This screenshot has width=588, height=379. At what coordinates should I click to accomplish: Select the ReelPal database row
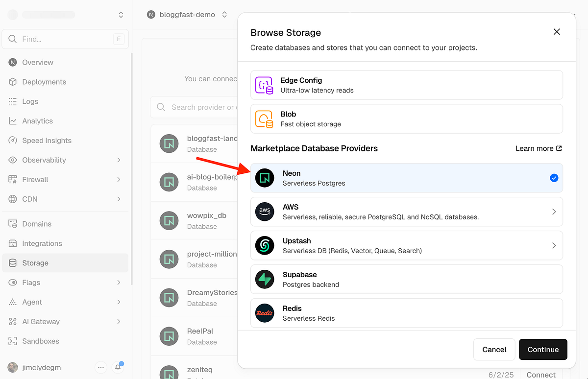[194, 336]
